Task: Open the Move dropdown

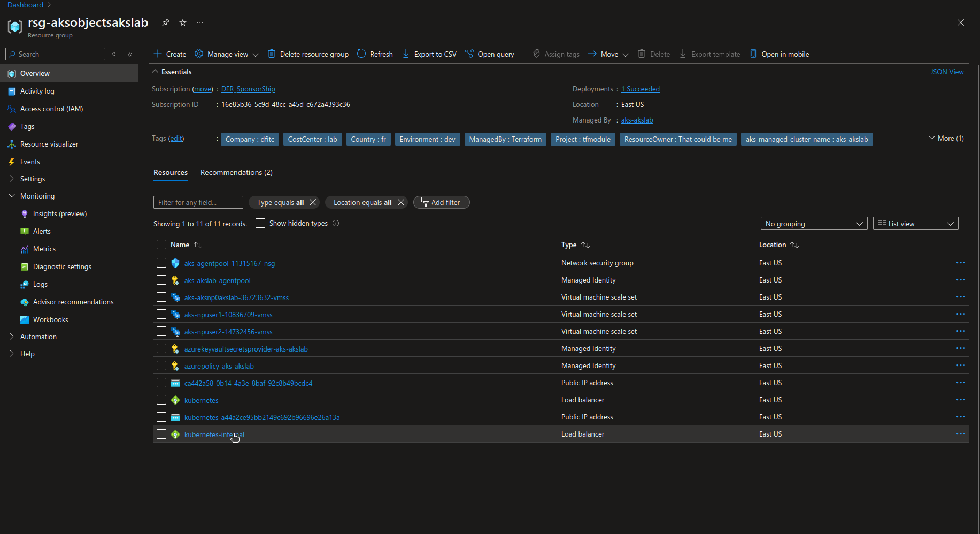Action: [x=608, y=54]
